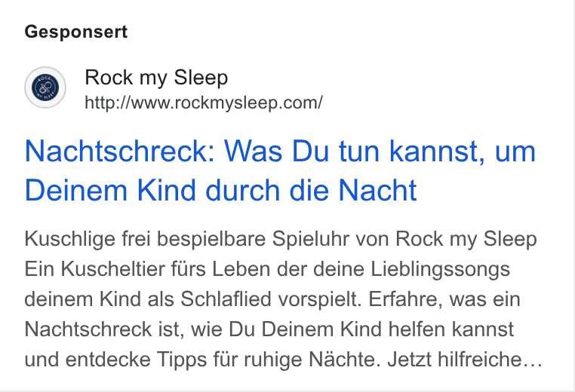Click the "Gesponsert" sponsored label
The image size is (575, 392).
point(76,32)
